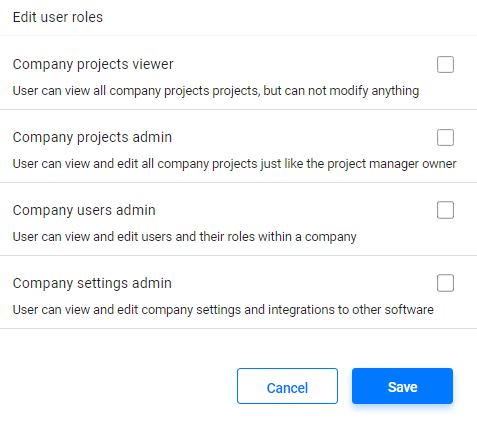
Task: Check the Company projects admin role
Action: point(445,137)
